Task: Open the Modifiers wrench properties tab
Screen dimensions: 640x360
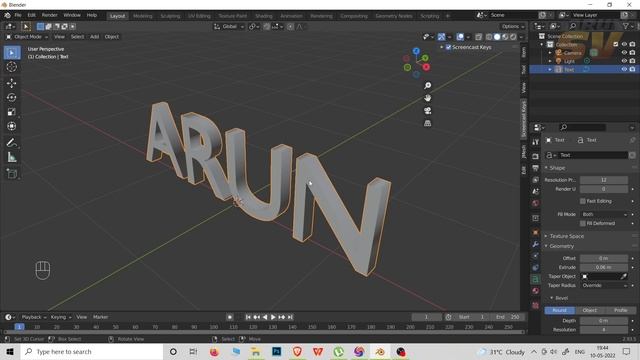Action: 536,244
